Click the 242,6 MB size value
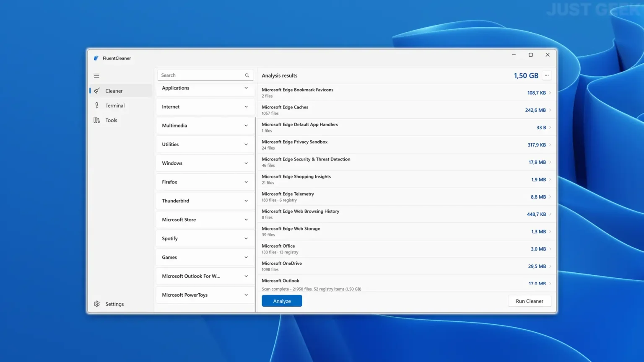The height and width of the screenshot is (362, 644). coord(535,110)
